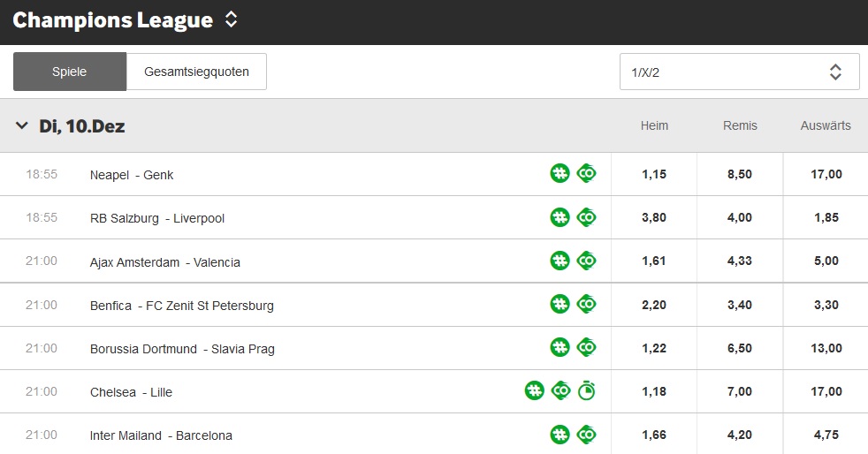Open the Benfica - FC Zenit St Petersburg match

click(181, 306)
